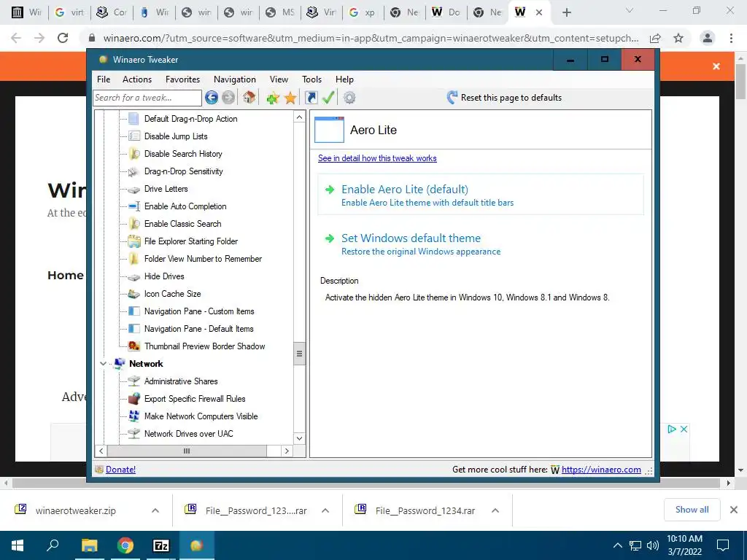This screenshot has width=747, height=560.
Task: Select Folder View Number to Remember
Action: 203,259
